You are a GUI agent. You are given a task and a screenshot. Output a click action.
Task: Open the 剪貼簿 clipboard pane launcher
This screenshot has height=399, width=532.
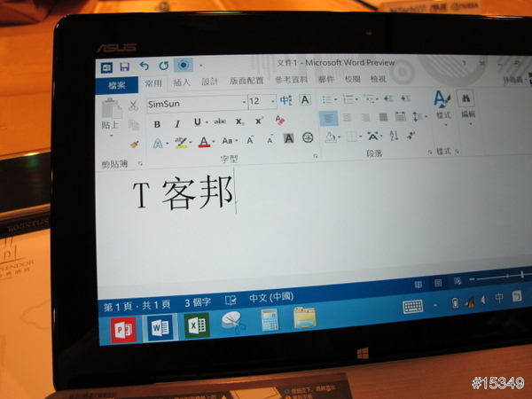click(x=140, y=164)
